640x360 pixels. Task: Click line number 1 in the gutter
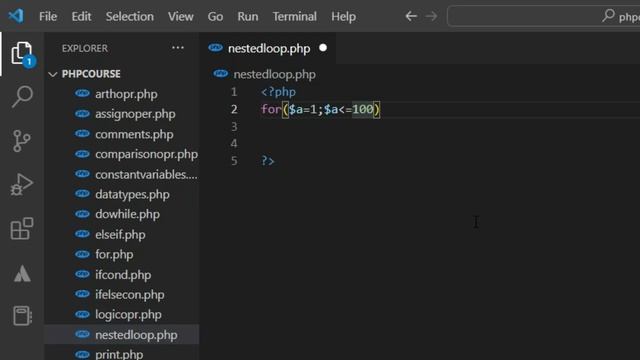[x=234, y=92]
